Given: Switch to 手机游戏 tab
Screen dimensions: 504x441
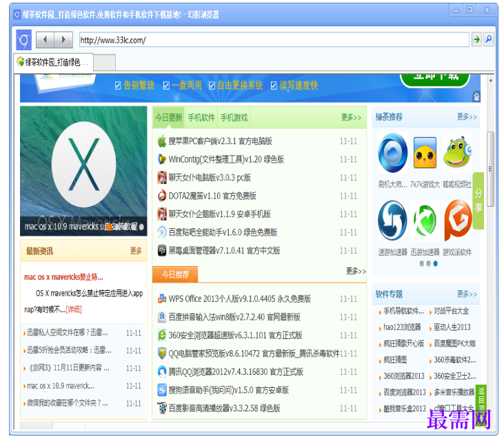Looking at the screenshot, I should coord(234,118).
